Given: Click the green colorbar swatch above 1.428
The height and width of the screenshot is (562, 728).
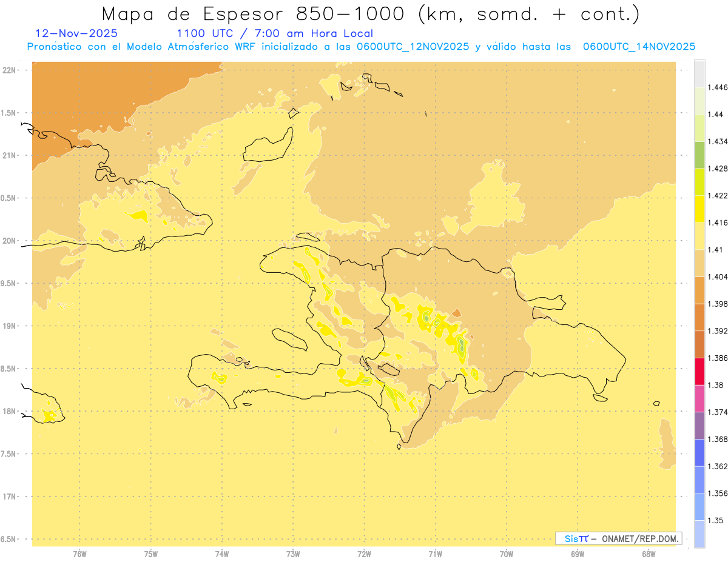Looking at the screenshot, I should [x=699, y=155].
